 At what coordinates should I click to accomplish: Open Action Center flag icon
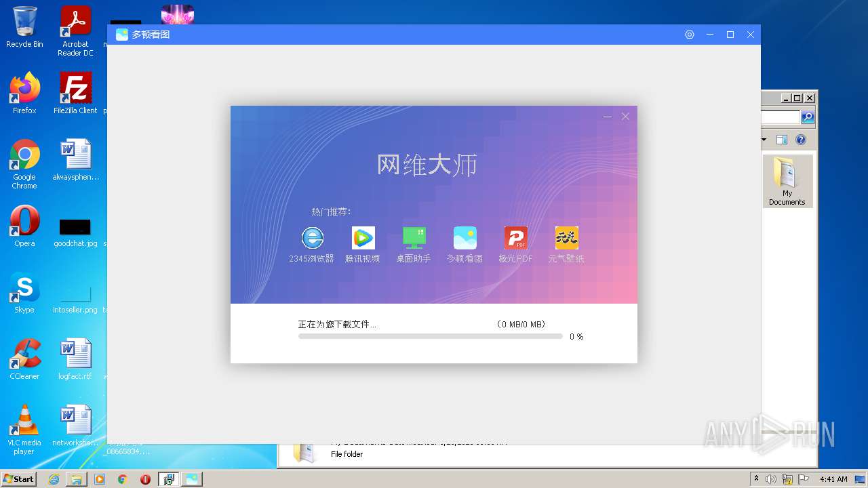click(x=804, y=479)
